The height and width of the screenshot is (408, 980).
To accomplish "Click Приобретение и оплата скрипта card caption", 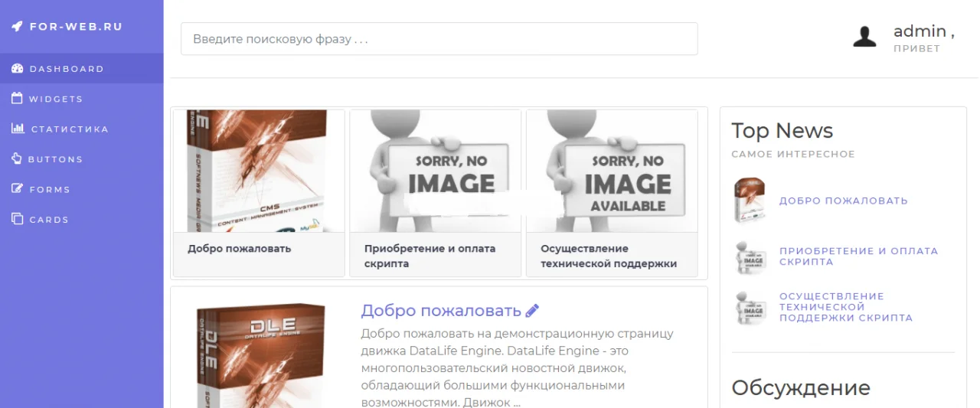I will coord(430,256).
